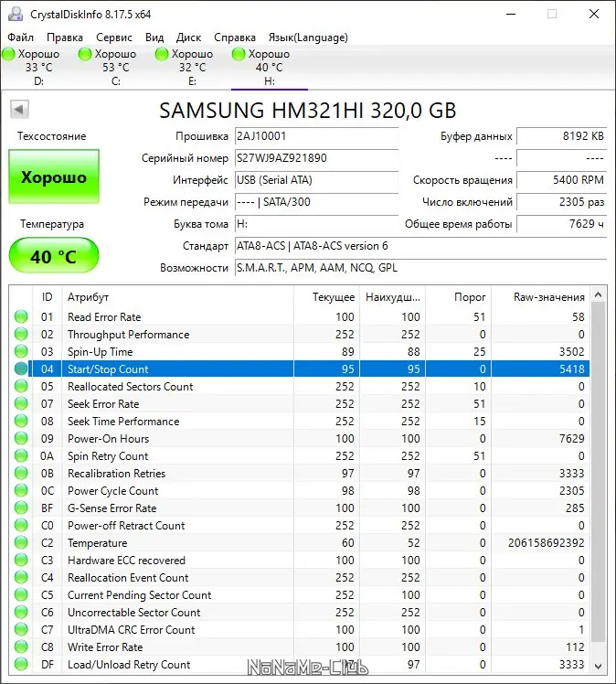Screen dimensions: 616x684
Task: Open the Справка menu
Action: [235, 37]
